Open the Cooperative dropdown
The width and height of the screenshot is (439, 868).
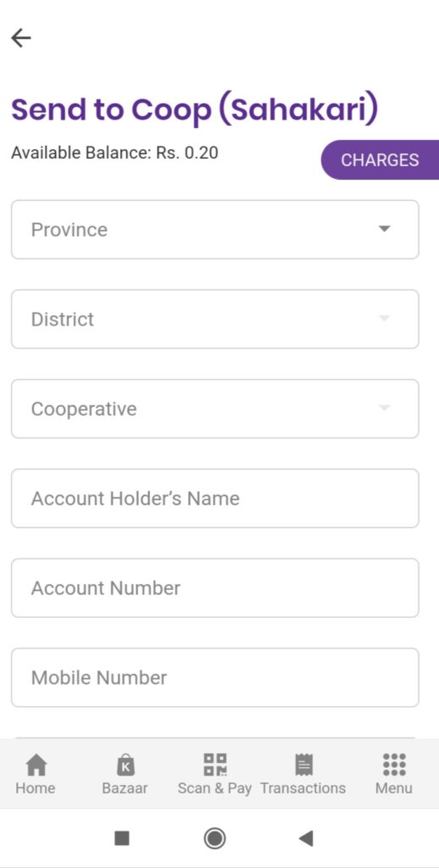(x=214, y=409)
